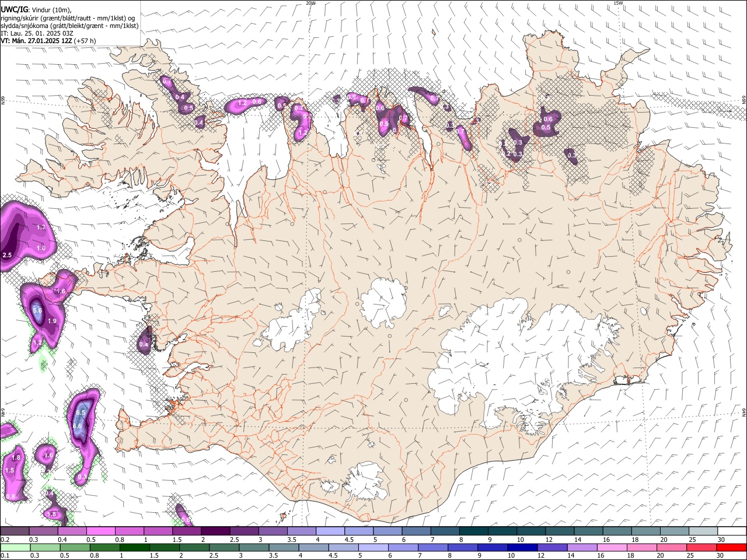This screenshot has width=747, height=560.
Task: Click the 6.5 precipitation value on map
Action: click(x=81, y=413)
